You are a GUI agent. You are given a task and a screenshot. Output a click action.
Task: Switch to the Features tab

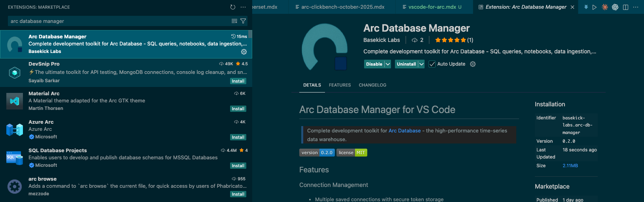[x=340, y=85]
